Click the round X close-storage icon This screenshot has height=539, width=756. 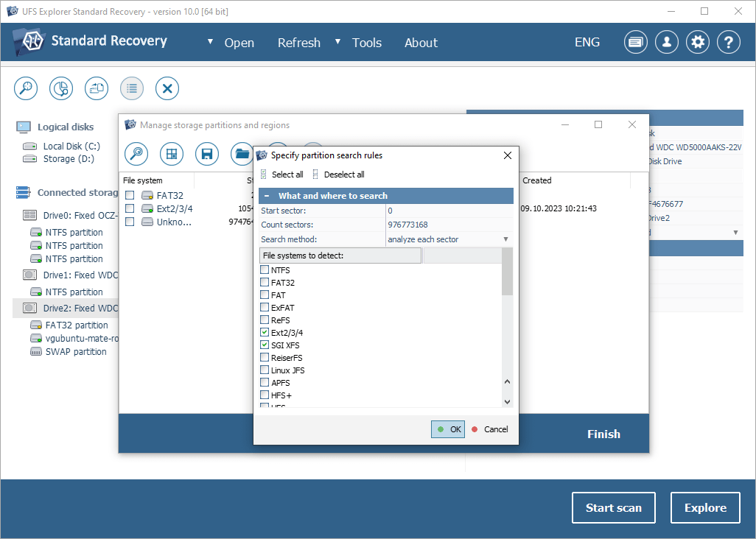167,88
